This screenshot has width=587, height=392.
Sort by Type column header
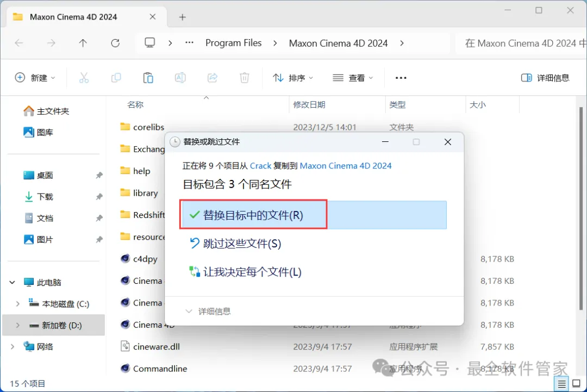[x=397, y=105]
